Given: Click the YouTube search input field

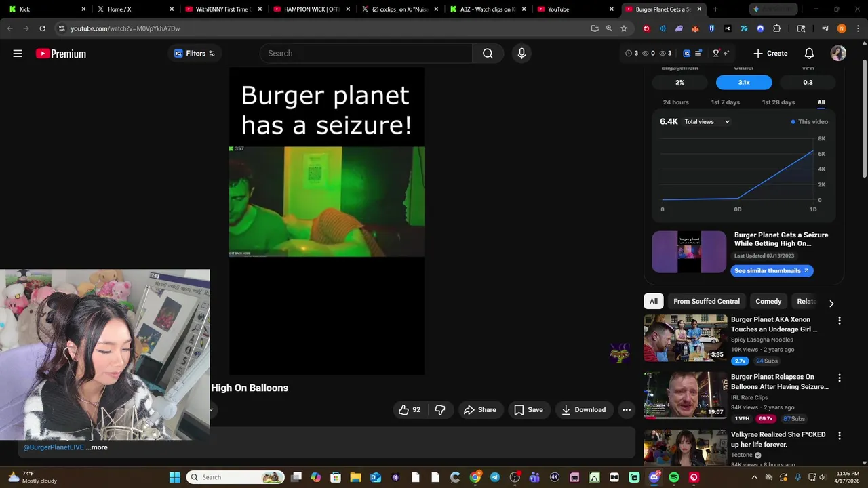Looking at the screenshot, I should (x=366, y=54).
